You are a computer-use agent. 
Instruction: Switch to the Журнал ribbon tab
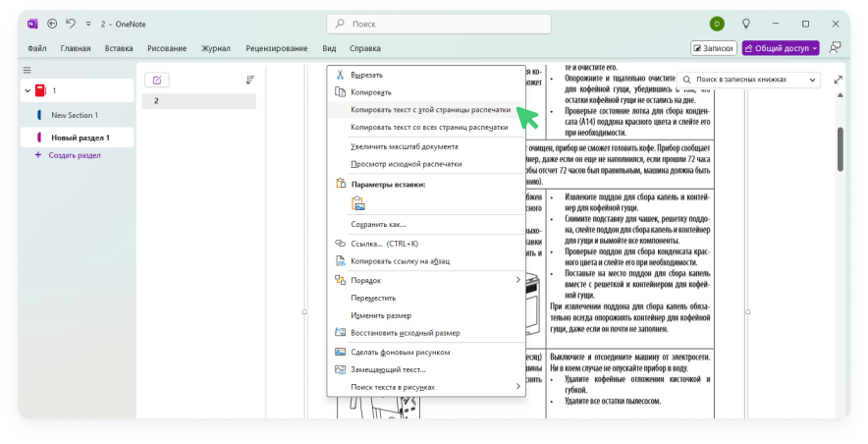click(216, 48)
